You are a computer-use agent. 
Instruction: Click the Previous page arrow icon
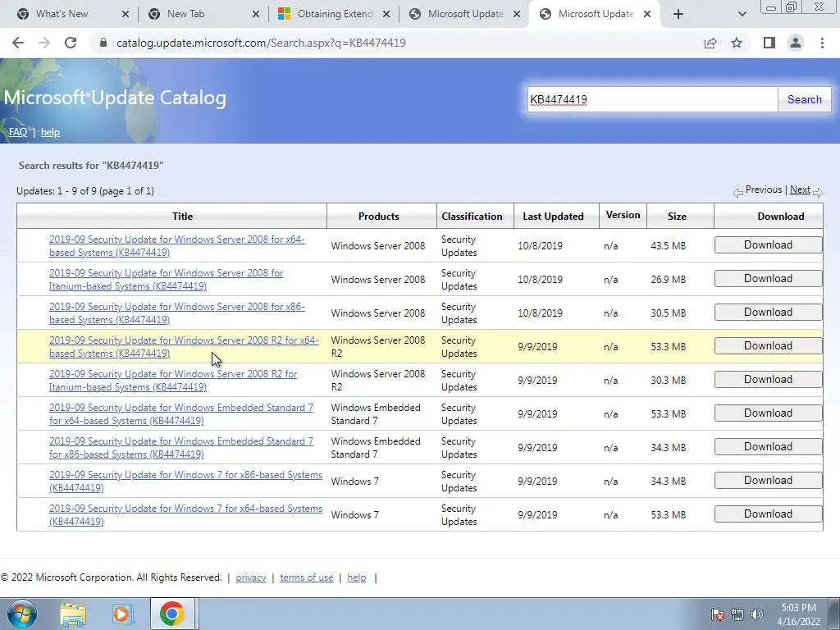click(x=737, y=192)
